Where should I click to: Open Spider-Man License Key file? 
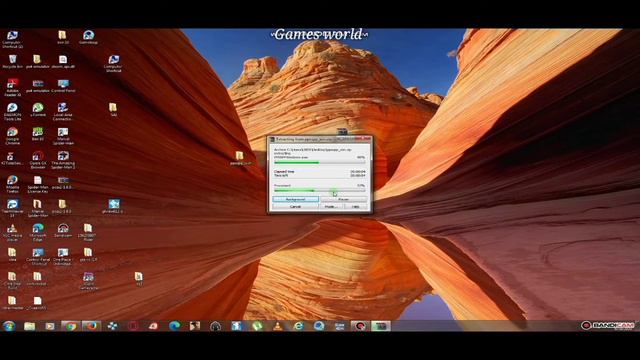click(38, 184)
